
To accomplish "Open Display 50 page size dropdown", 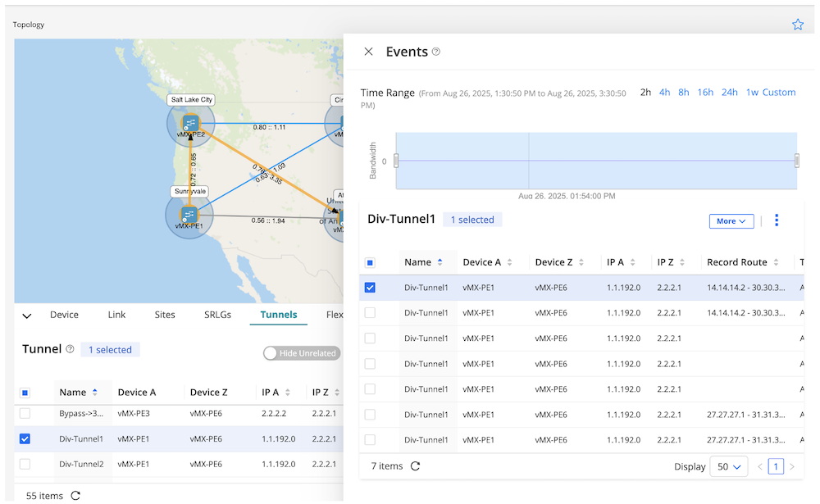I will click(728, 466).
